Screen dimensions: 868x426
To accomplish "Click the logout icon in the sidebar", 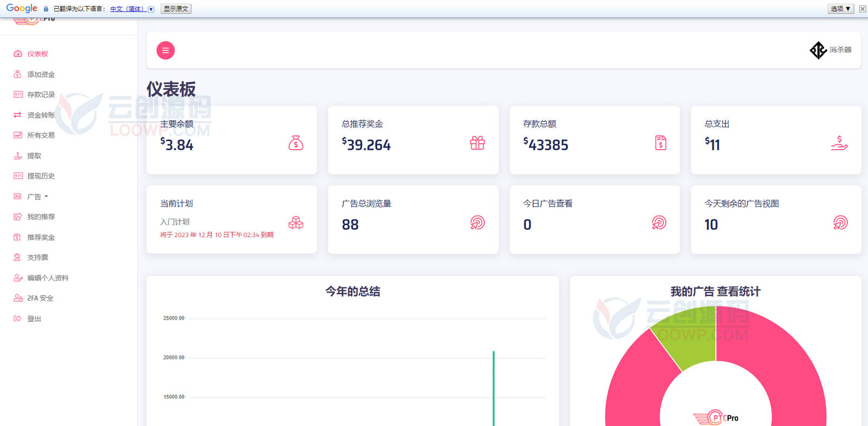I will [17, 319].
